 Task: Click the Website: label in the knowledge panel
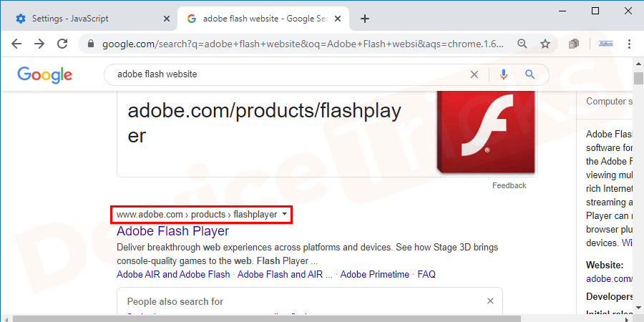coord(605,265)
